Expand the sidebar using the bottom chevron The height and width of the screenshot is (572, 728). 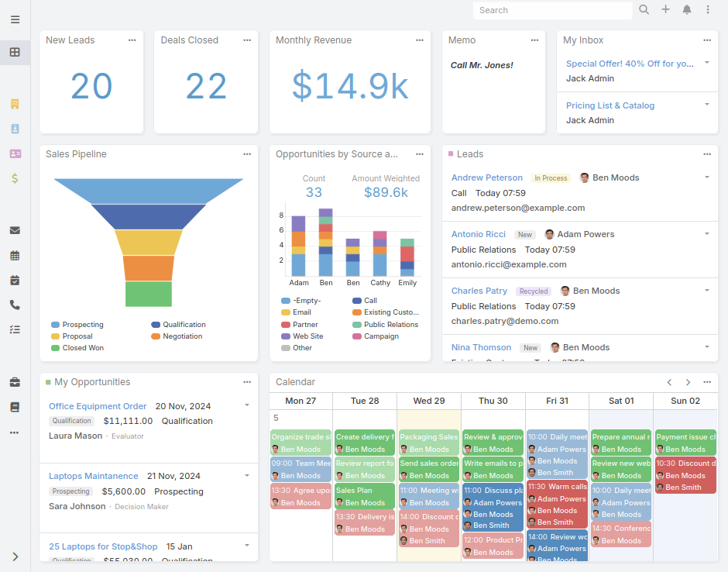(x=15, y=556)
